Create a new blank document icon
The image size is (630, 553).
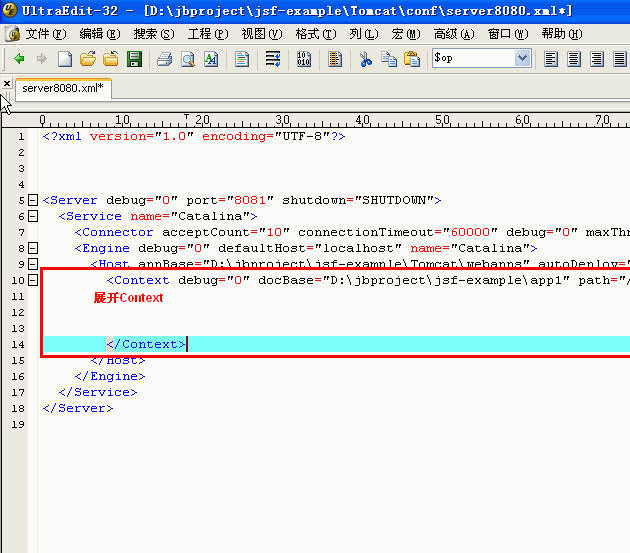pos(65,59)
